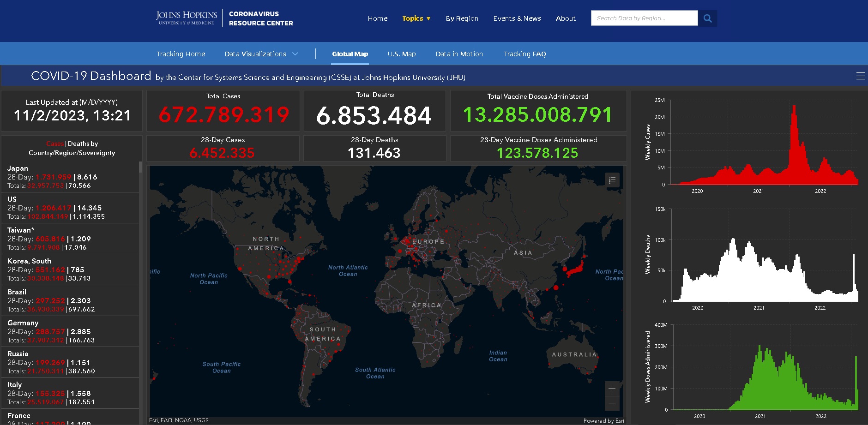Open the Tracking FAQ link

click(524, 54)
